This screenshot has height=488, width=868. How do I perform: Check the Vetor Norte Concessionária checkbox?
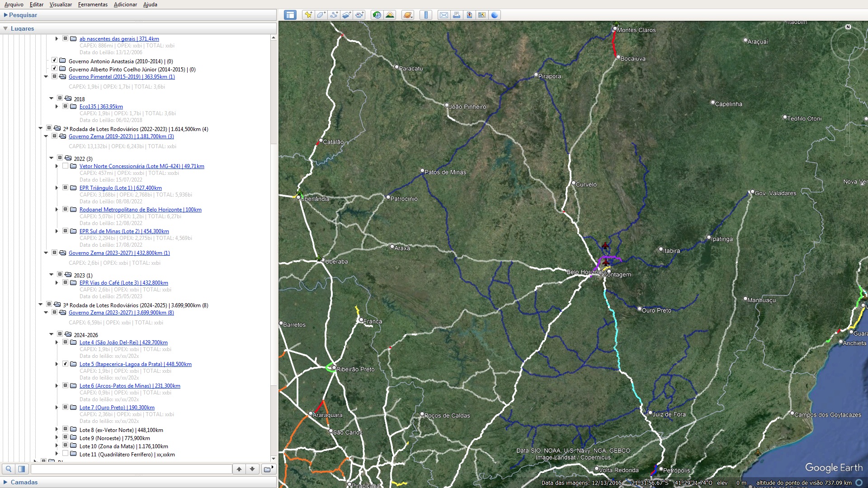point(66,166)
